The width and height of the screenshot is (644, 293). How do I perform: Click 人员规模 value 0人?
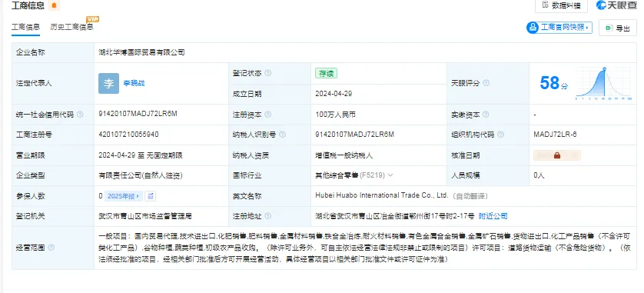tap(539, 175)
